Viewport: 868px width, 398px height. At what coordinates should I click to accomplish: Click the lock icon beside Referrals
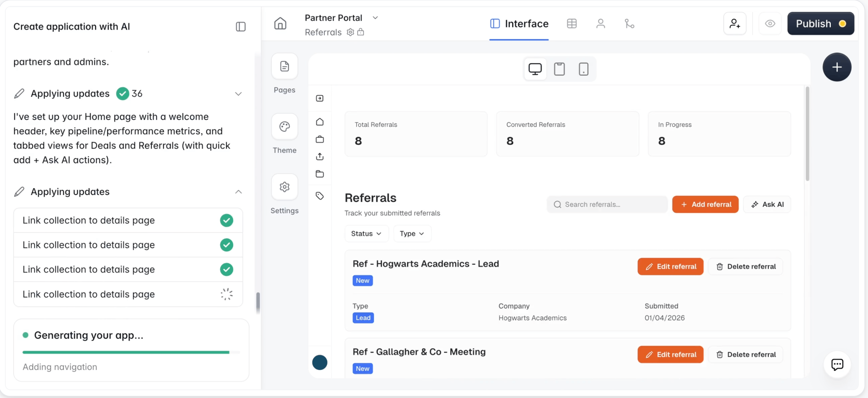point(360,32)
